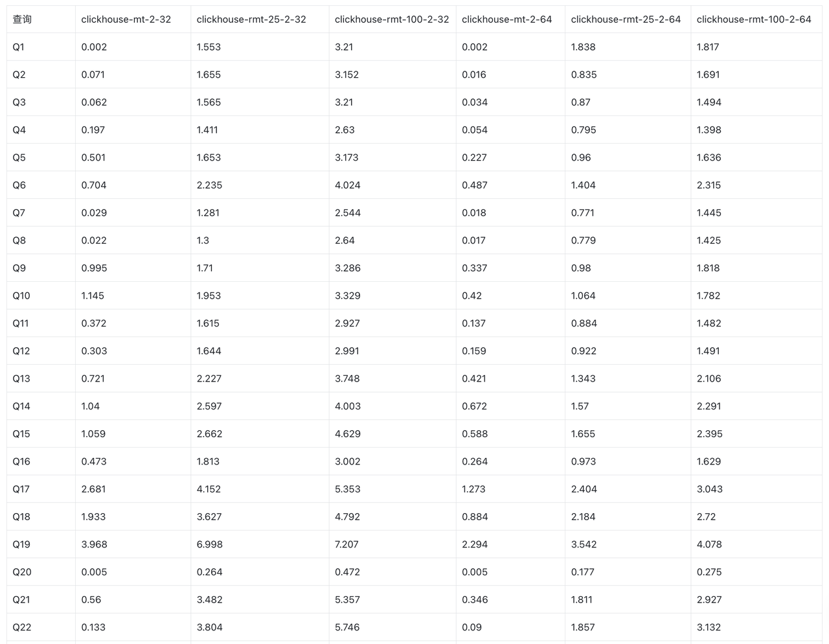Click the 0.835 cell in row Q2
Image resolution: width=829 pixels, height=644 pixels.
tap(584, 75)
